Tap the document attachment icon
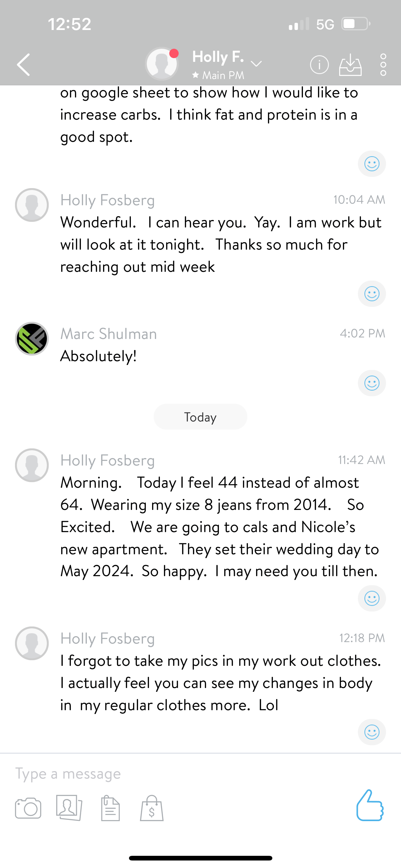401x868 pixels. [111, 808]
